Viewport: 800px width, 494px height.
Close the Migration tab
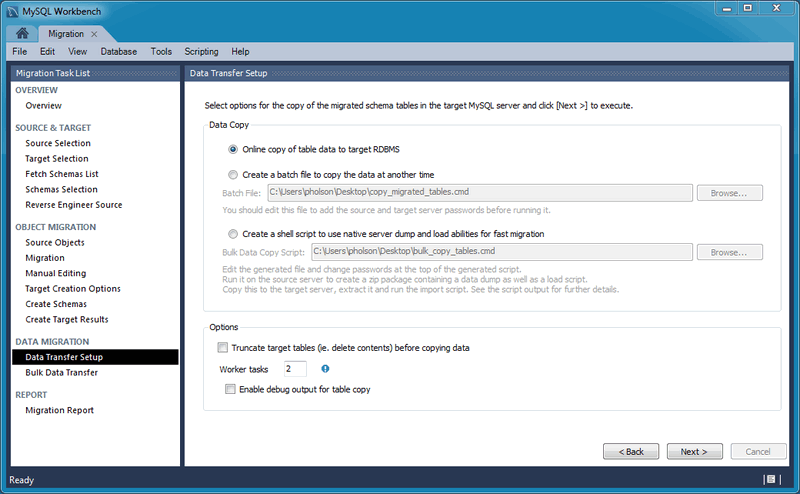pyautogui.click(x=94, y=34)
